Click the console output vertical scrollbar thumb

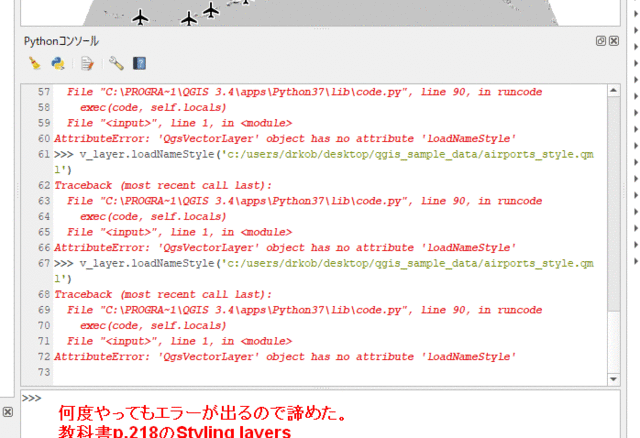(x=613, y=204)
